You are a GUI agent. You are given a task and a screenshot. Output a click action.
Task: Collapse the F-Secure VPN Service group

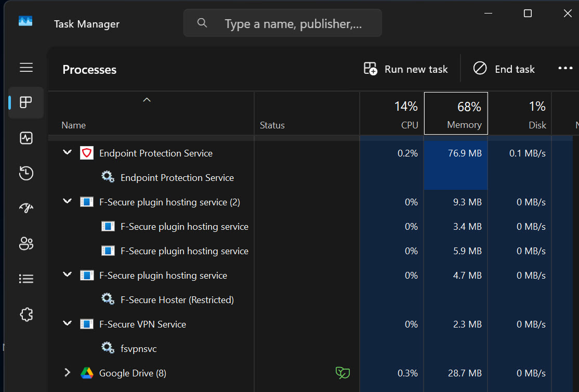point(67,324)
